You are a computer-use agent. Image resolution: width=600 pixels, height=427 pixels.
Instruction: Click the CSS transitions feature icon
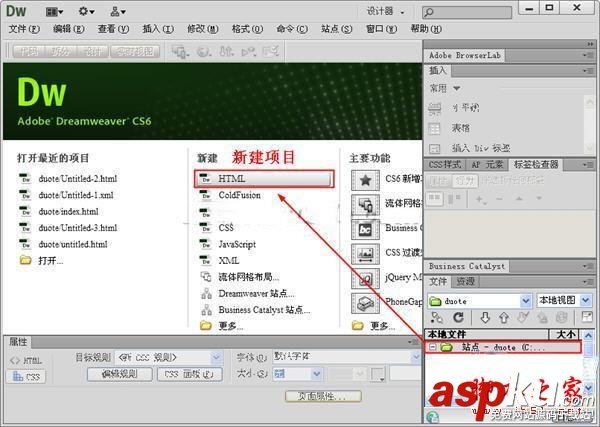point(365,254)
